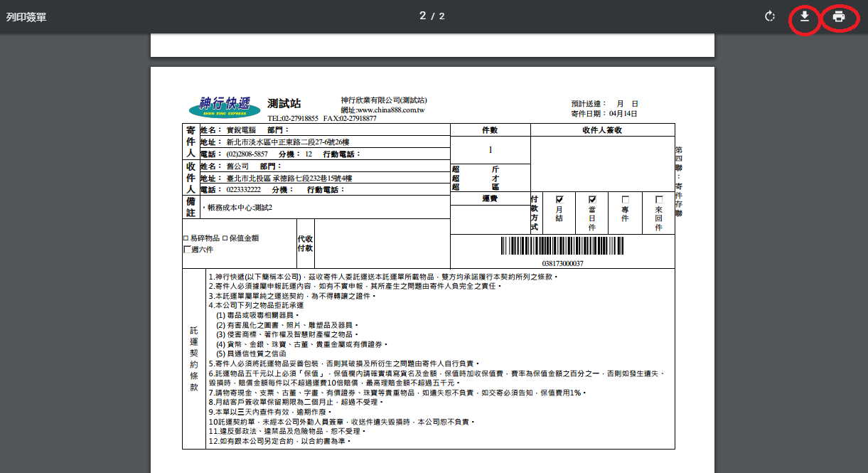Print the waybill using the printer icon
Viewport: 868px width, 473px height.
(839, 16)
